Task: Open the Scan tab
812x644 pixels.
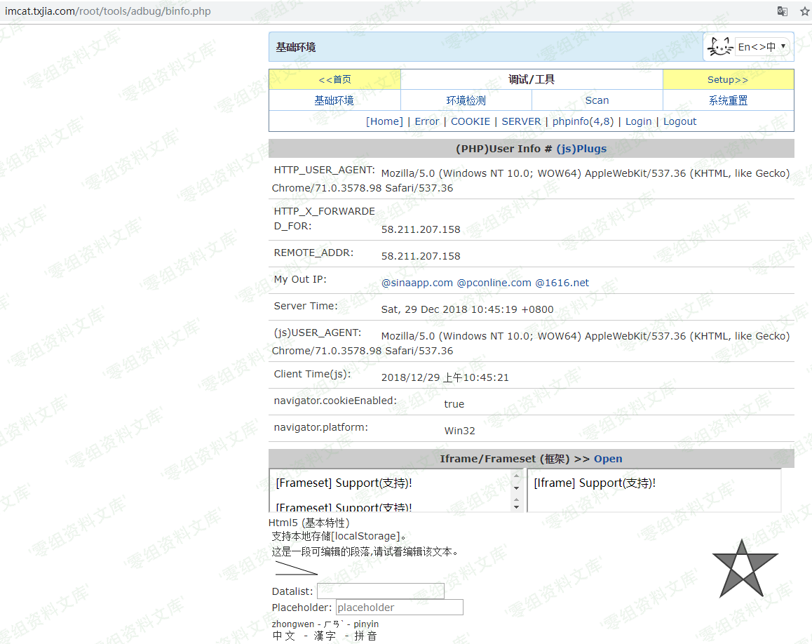Action: pyautogui.click(x=597, y=100)
